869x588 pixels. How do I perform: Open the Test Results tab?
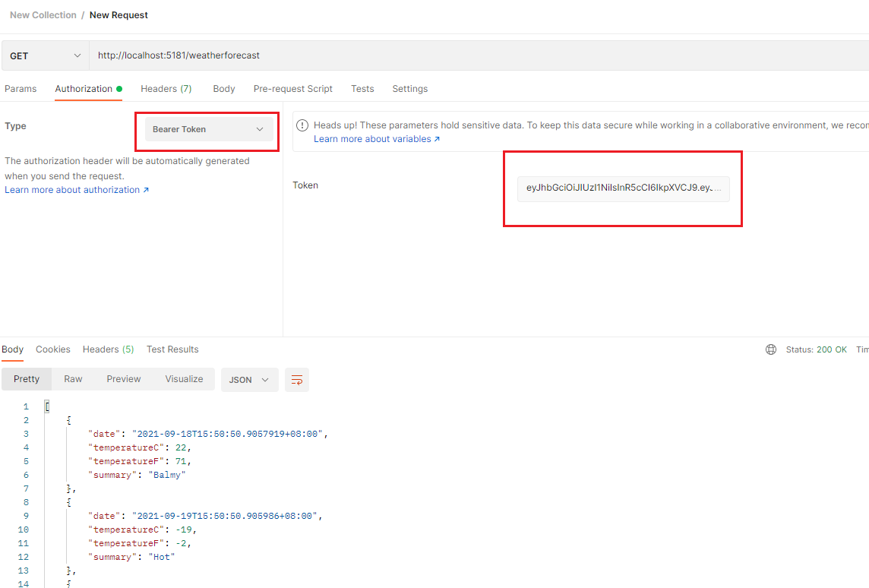[x=172, y=349]
